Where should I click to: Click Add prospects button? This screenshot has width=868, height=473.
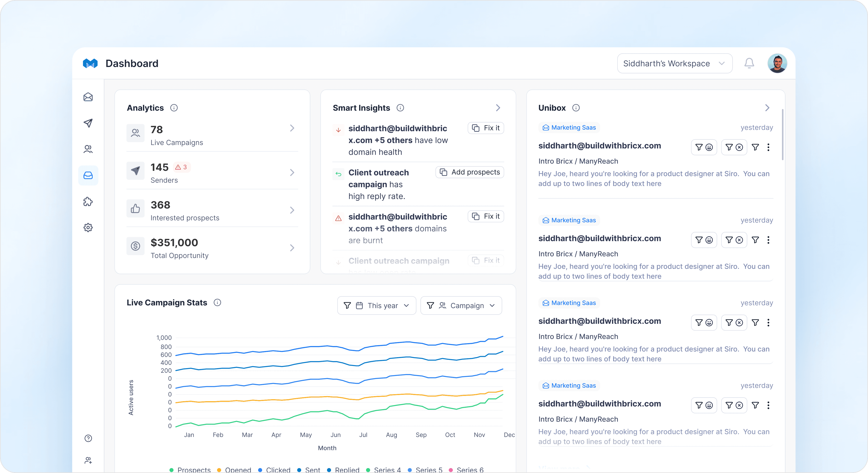coord(470,172)
